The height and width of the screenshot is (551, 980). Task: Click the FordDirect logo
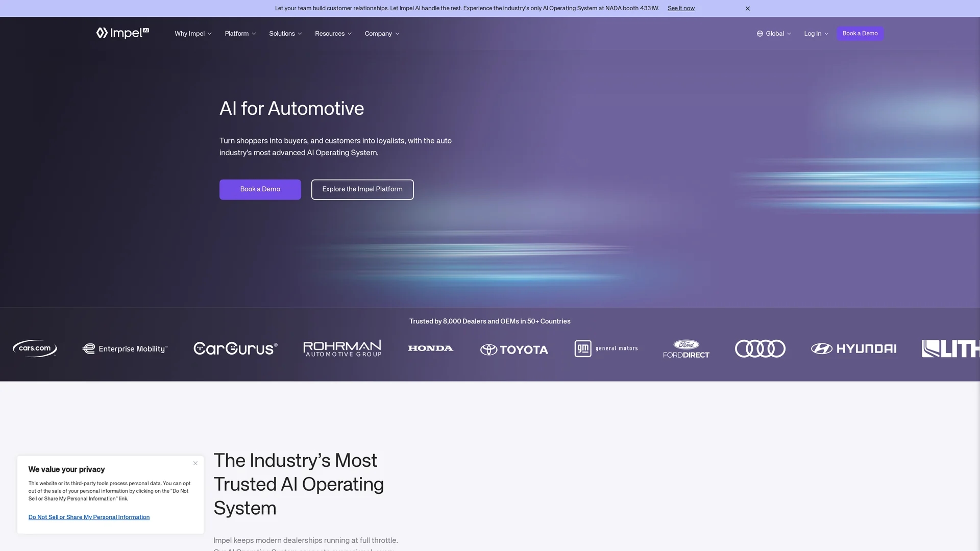click(686, 349)
